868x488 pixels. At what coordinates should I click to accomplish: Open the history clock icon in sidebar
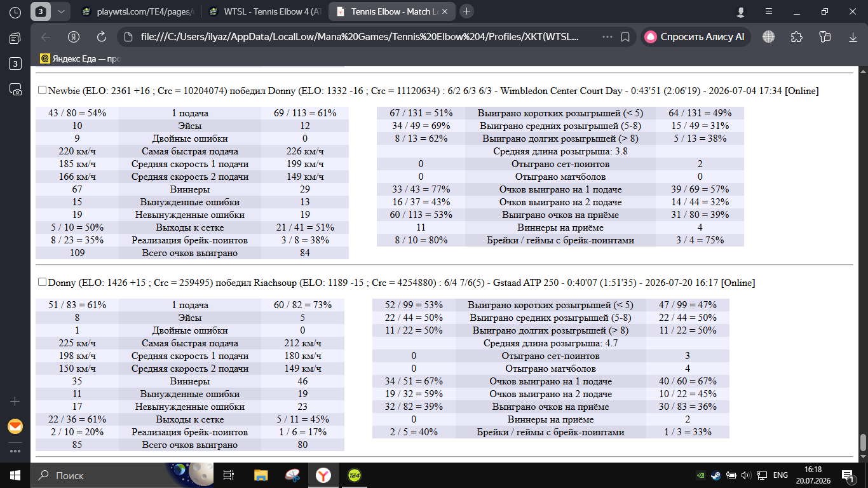tap(15, 11)
